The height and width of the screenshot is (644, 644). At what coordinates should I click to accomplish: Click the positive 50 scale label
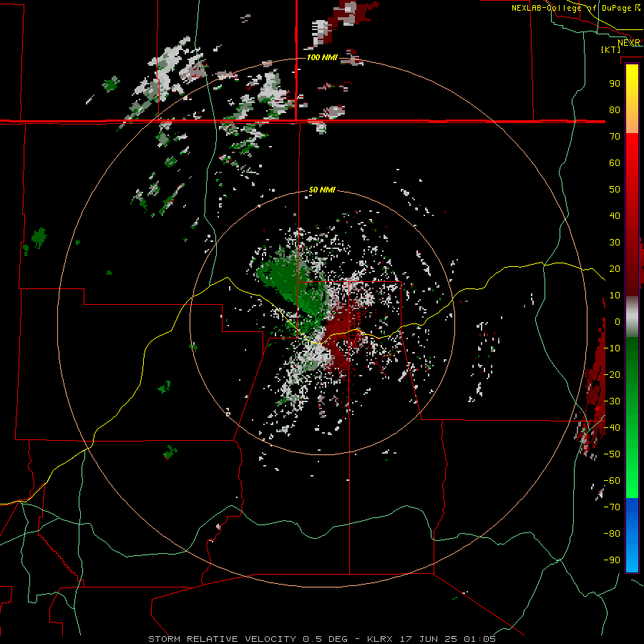click(615, 190)
